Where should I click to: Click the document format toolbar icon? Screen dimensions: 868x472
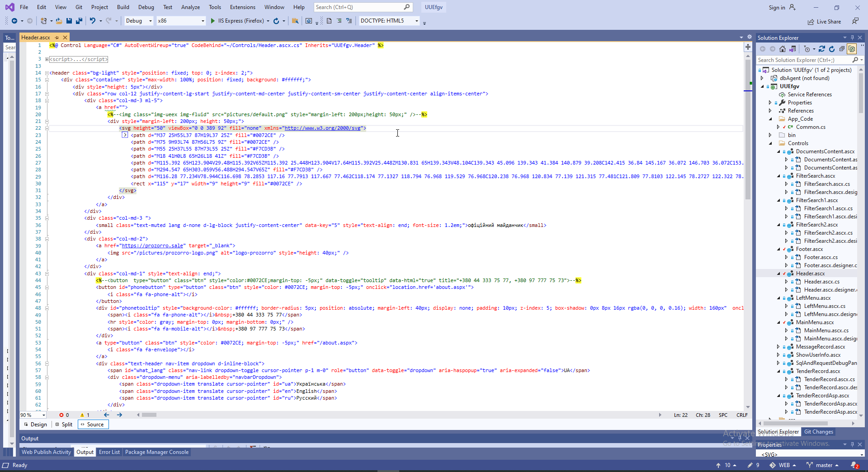[329, 21]
